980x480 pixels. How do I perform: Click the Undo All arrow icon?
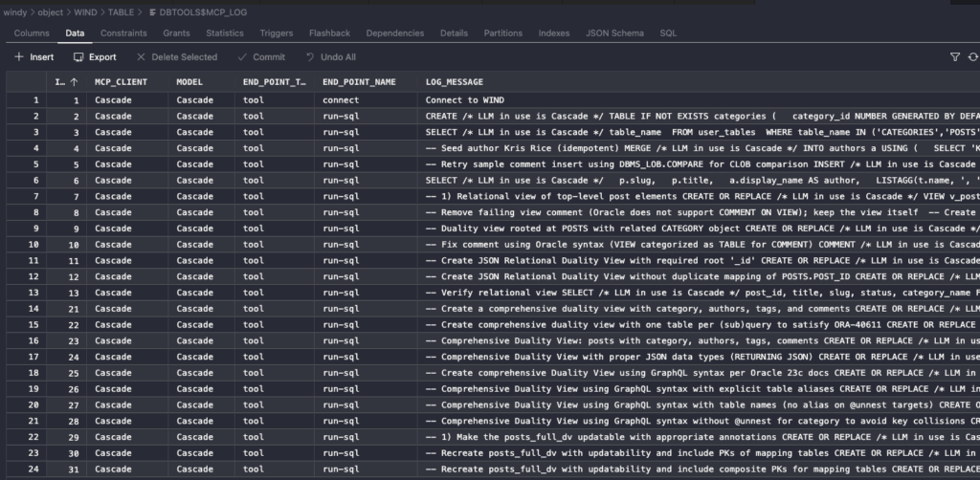[x=309, y=57]
